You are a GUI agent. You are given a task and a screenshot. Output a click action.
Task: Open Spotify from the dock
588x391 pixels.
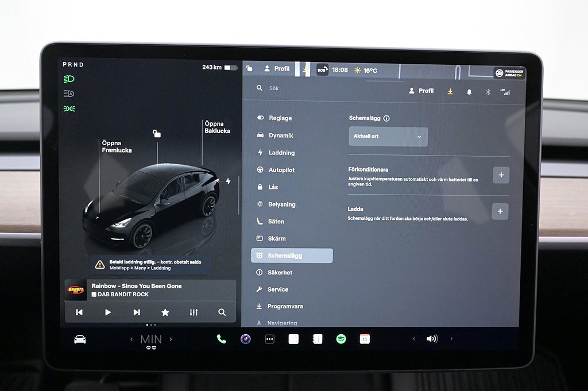coord(341,339)
